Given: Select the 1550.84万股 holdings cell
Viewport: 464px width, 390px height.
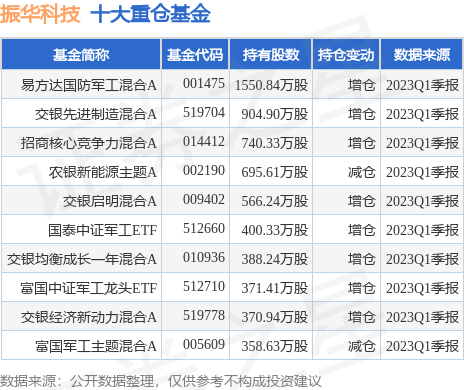Looking at the screenshot, I should (271, 85).
